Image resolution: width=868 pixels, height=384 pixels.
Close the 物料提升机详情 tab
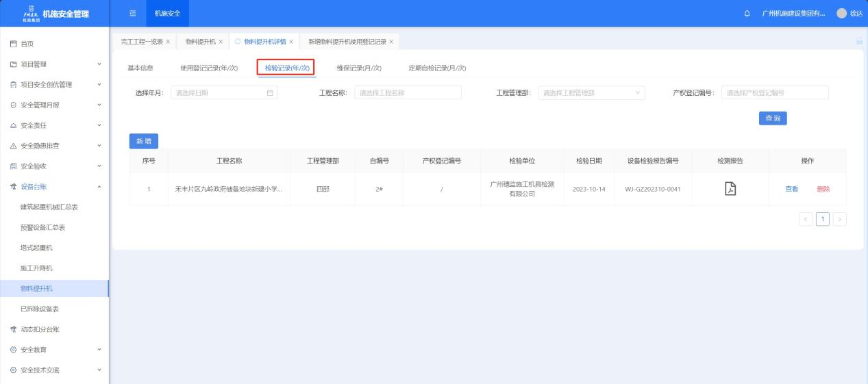(291, 42)
